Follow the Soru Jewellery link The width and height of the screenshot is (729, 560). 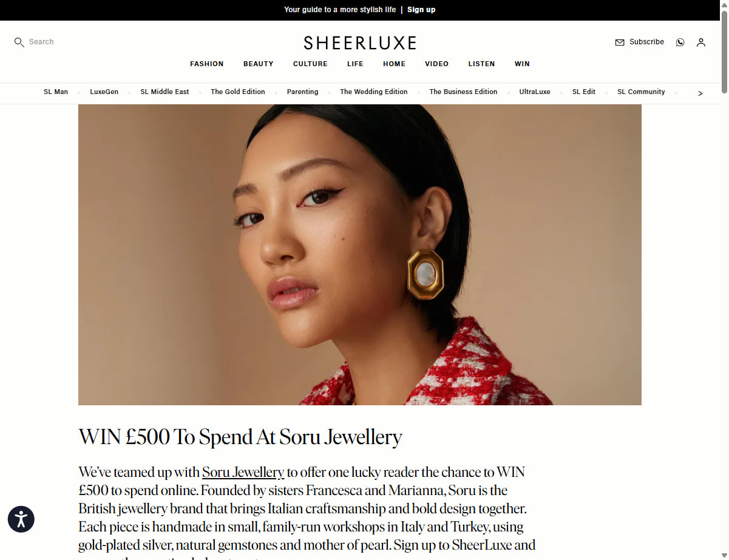pos(243,472)
